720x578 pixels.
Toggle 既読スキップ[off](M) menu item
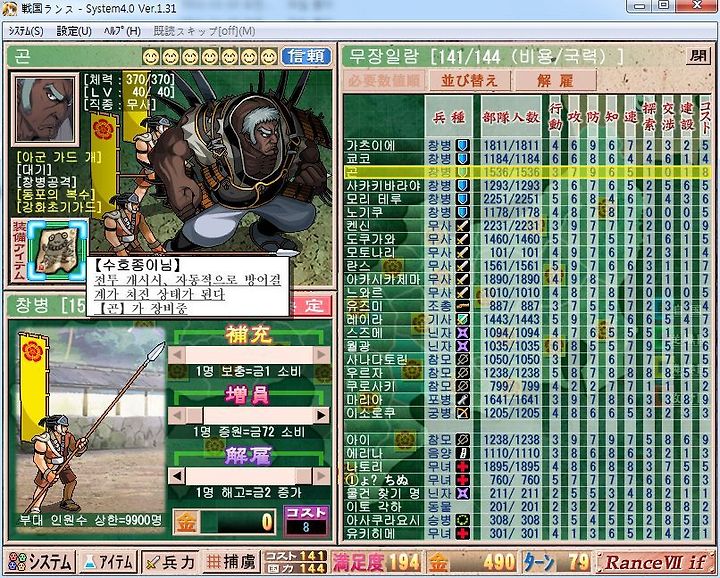click(204, 31)
